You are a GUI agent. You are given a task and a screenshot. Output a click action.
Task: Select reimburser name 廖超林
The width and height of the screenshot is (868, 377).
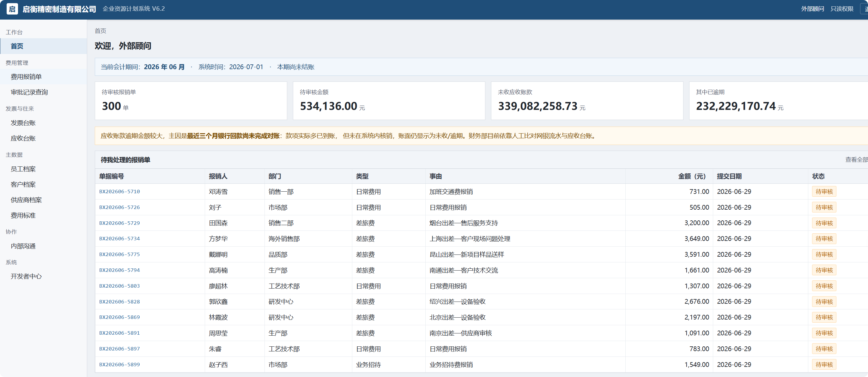(218, 286)
